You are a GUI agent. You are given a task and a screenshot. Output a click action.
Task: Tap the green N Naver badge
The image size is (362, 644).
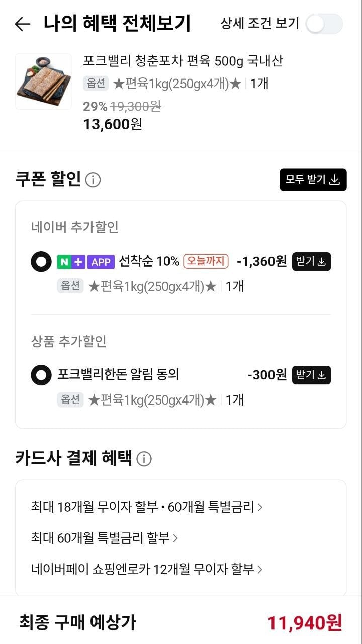point(64,262)
